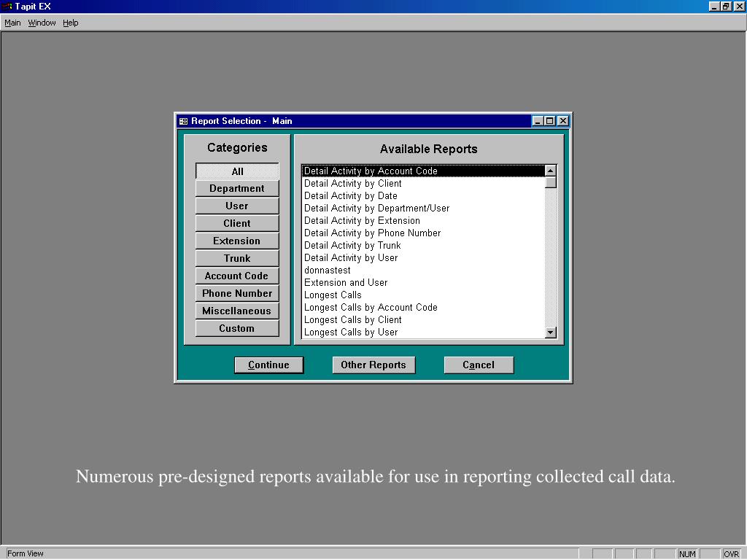Select Longest Calls by Client report
The height and width of the screenshot is (560, 747).
click(424, 319)
